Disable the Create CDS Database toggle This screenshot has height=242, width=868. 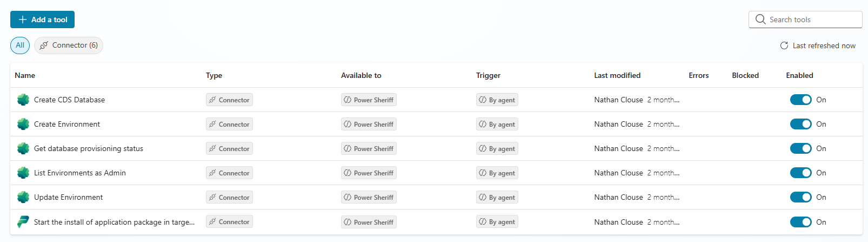[x=800, y=100]
